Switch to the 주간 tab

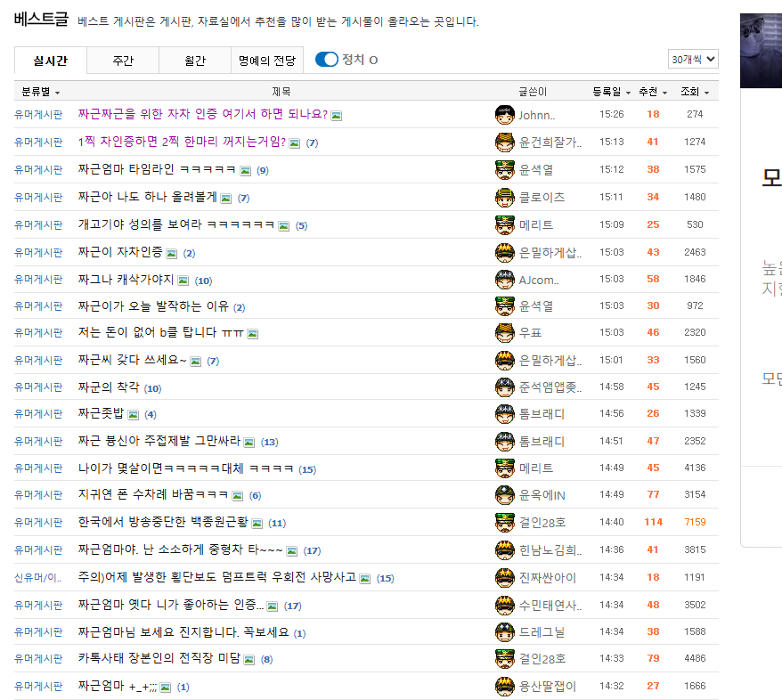[x=123, y=61]
